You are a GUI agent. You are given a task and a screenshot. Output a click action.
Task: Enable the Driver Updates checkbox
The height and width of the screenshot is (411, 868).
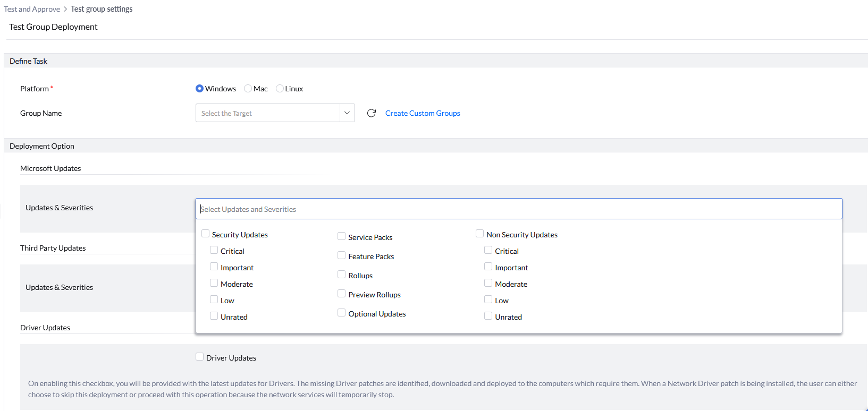[199, 357]
